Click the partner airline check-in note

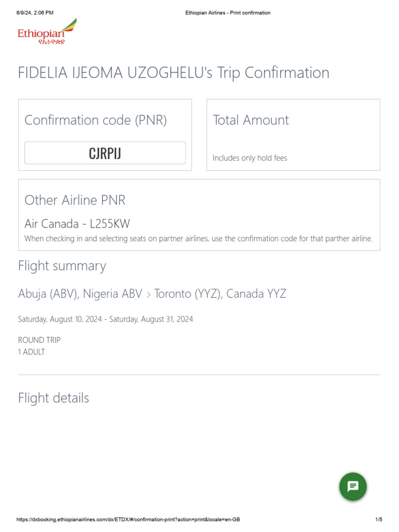(x=198, y=239)
